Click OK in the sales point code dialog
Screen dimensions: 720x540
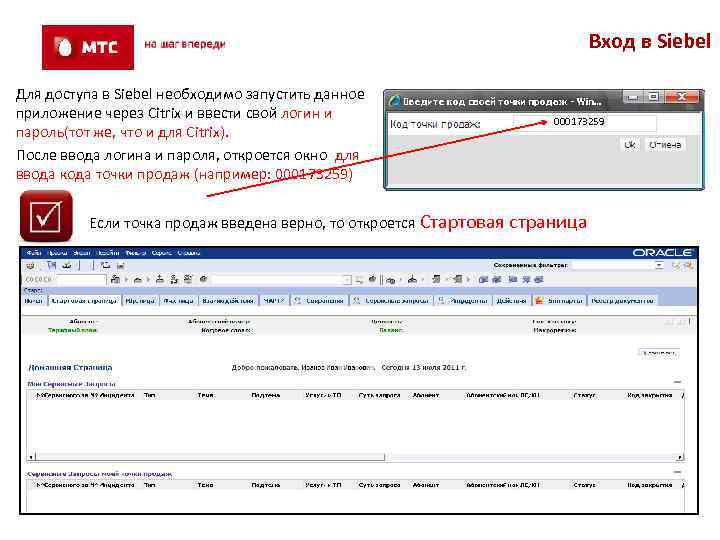[x=630, y=145]
